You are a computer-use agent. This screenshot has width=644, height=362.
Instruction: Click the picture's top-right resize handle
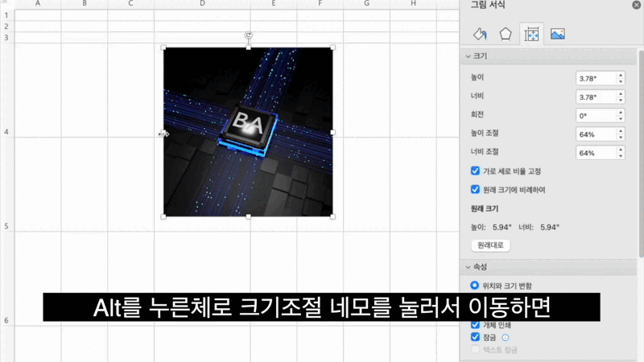332,47
